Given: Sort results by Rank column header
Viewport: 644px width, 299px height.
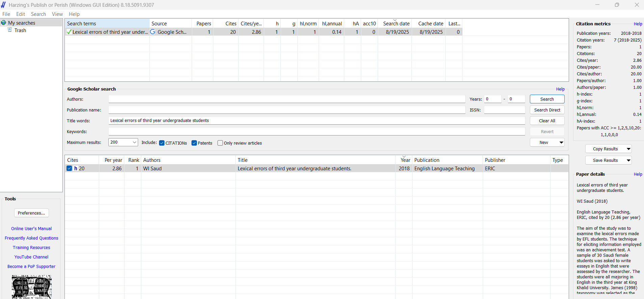Looking at the screenshot, I should click(x=133, y=160).
